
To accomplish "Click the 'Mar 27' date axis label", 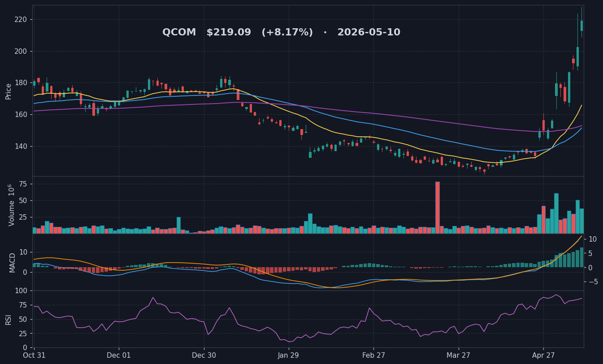I will tap(459, 355).
